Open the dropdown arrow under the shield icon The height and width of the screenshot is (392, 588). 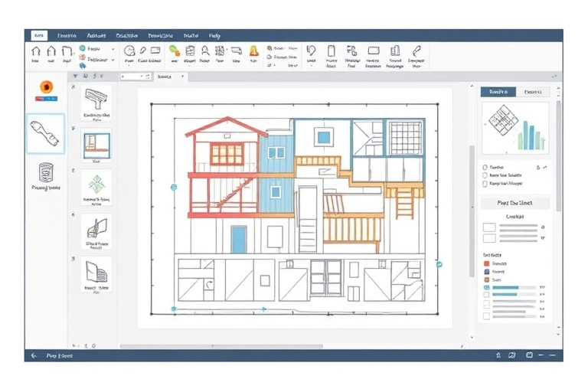(x=311, y=66)
